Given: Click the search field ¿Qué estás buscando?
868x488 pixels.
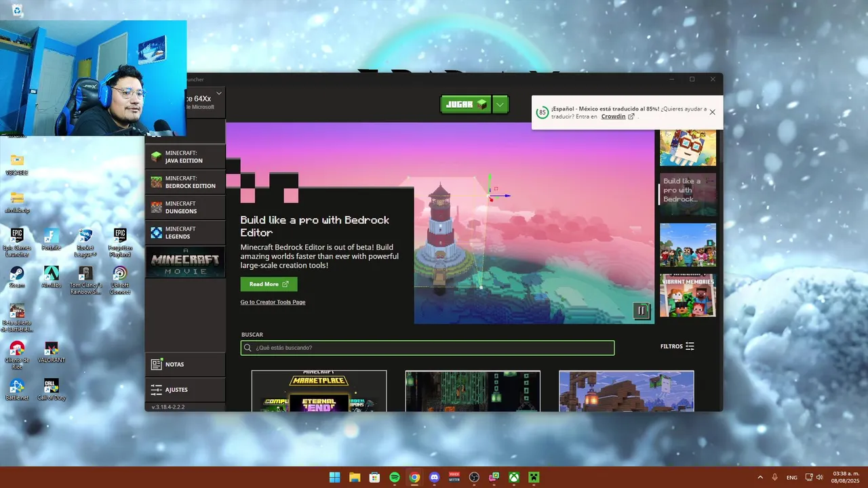Looking at the screenshot, I should coord(427,348).
